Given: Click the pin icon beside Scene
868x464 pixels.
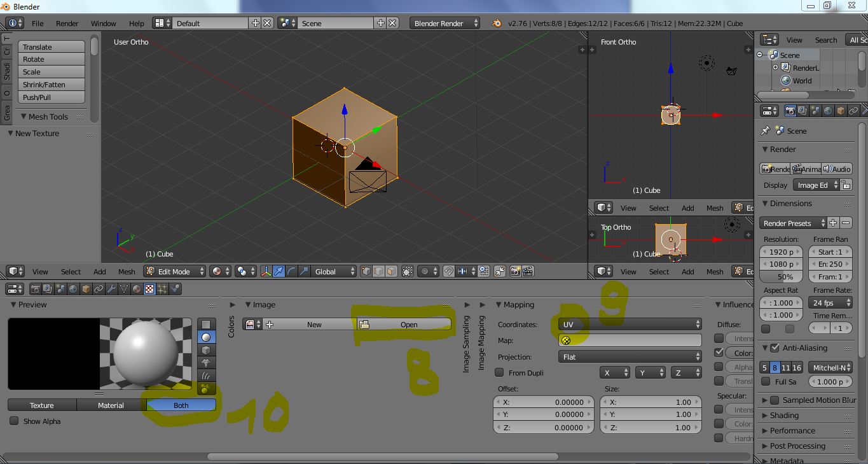Looking at the screenshot, I should pyautogui.click(x=766, y=130).
